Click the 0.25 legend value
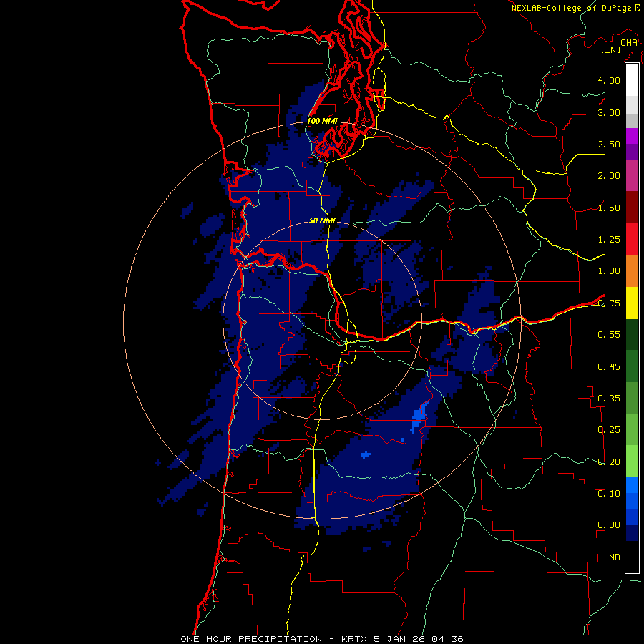Viewport: 644px width, 644px height. 609,430
